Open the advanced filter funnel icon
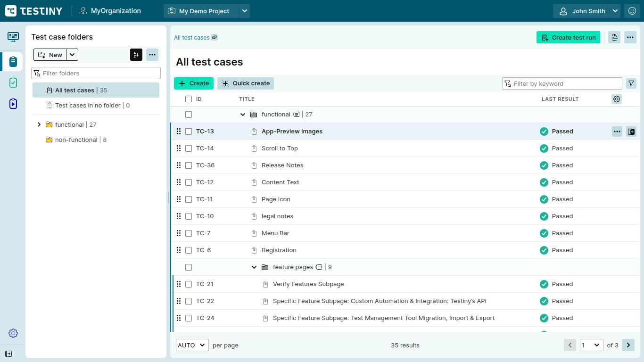The height and width of the screenshot is (362, 644). pyautogui.click(x=631, y=83)
